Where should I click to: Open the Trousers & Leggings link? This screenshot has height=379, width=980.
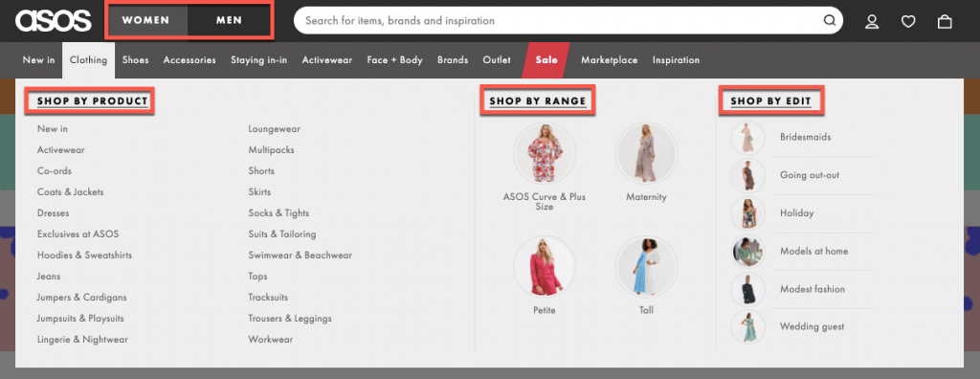290,319
